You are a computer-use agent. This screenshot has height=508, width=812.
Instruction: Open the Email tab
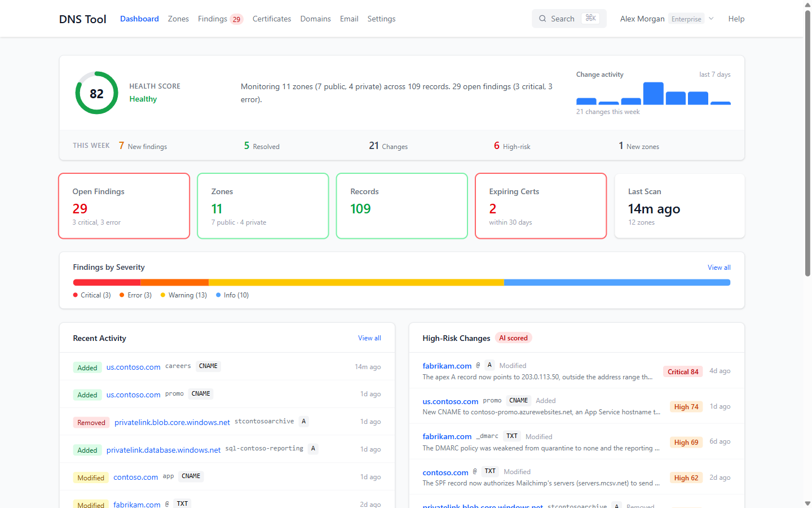(x=349, y=19)
